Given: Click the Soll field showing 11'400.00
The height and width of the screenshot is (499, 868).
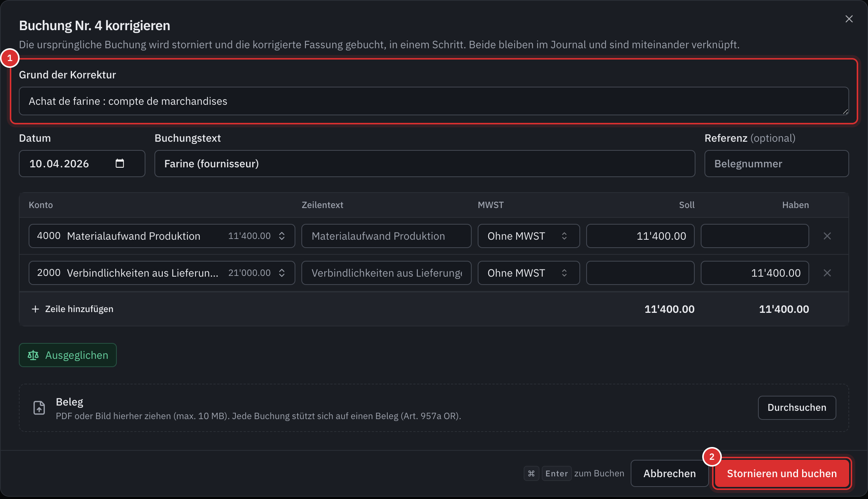Looking at the screenshot, I should point(640,236).
